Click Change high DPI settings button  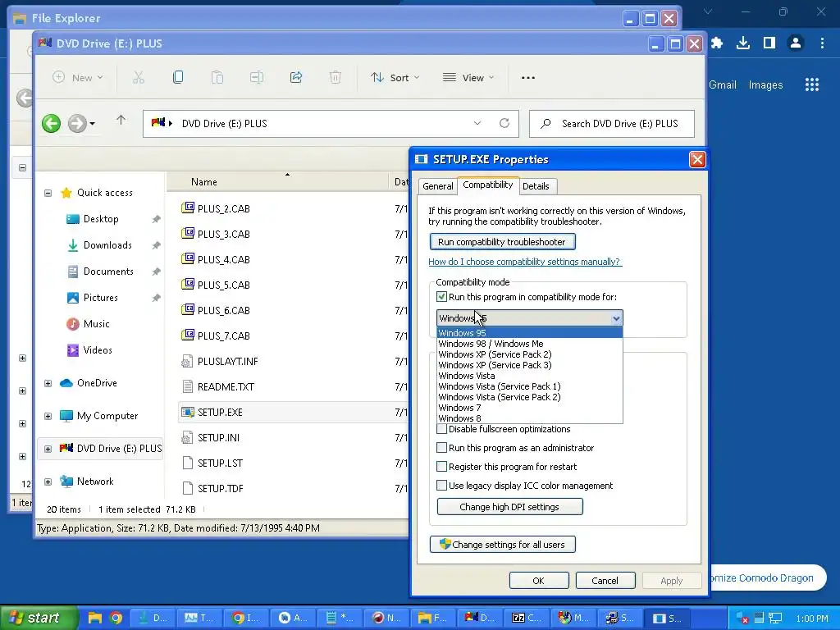click(509, 507)
